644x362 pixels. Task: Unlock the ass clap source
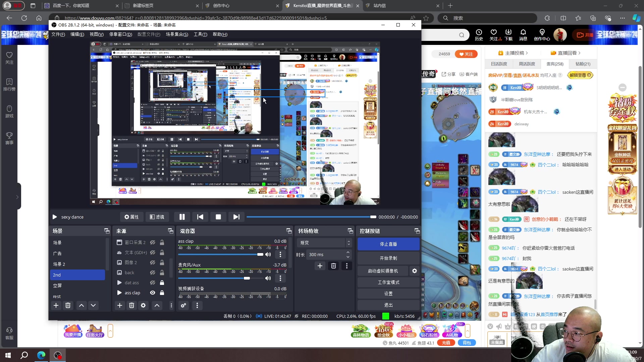tap(162, 293)
